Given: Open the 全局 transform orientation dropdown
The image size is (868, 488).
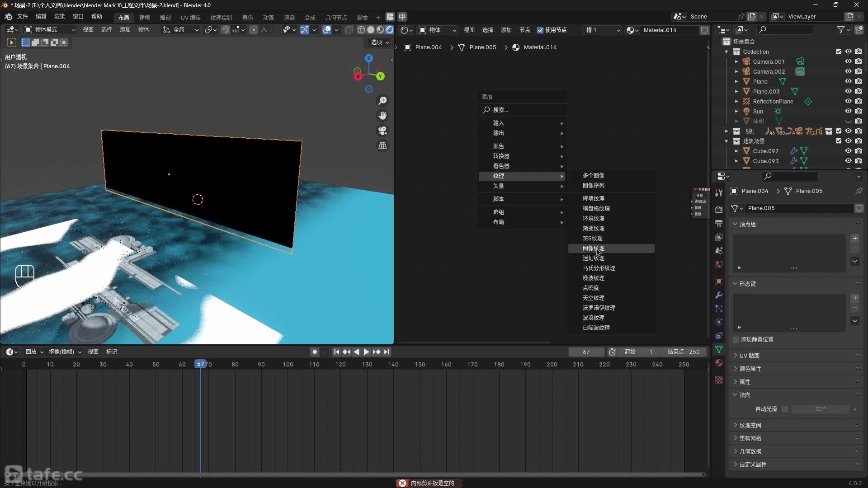Looking at the screenshot, I should [181, 30].
